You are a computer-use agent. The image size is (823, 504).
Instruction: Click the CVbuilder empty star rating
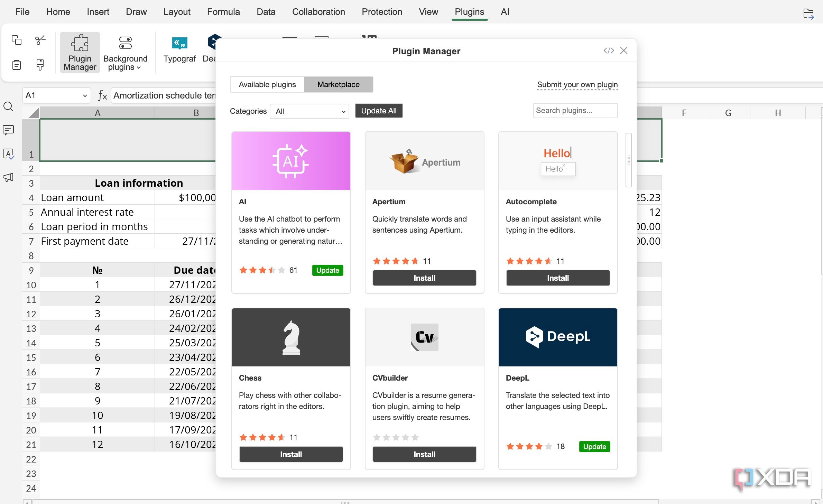click(396, 437)
